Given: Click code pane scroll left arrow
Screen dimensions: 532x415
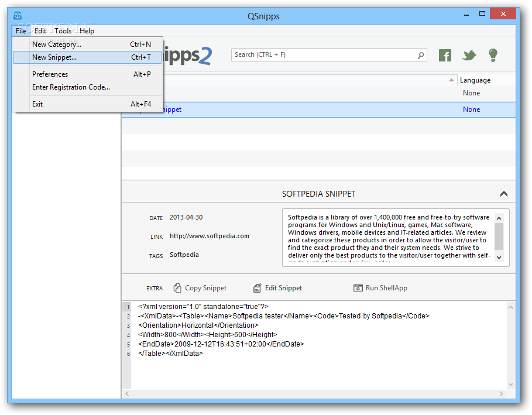Looking at the screenshot, I should pyautogui.click(x=127, y=393).
